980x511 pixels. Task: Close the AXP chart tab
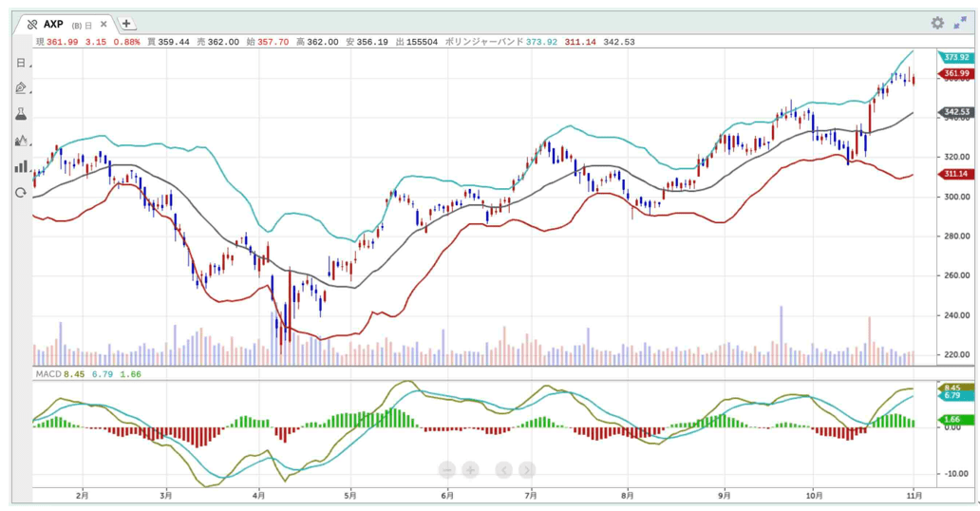pyautogui.click(x=104, y=25)
